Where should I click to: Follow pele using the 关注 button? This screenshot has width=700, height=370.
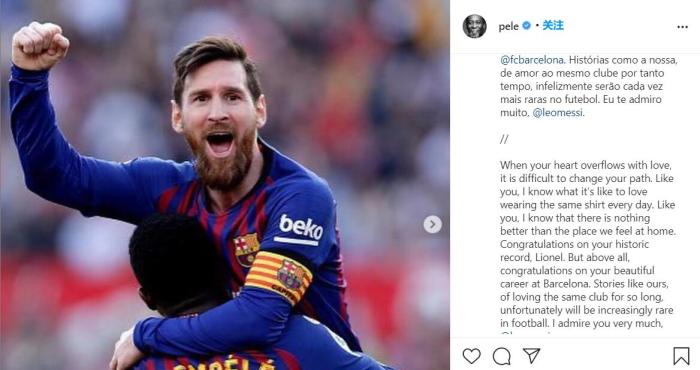[x=553, y=26]
